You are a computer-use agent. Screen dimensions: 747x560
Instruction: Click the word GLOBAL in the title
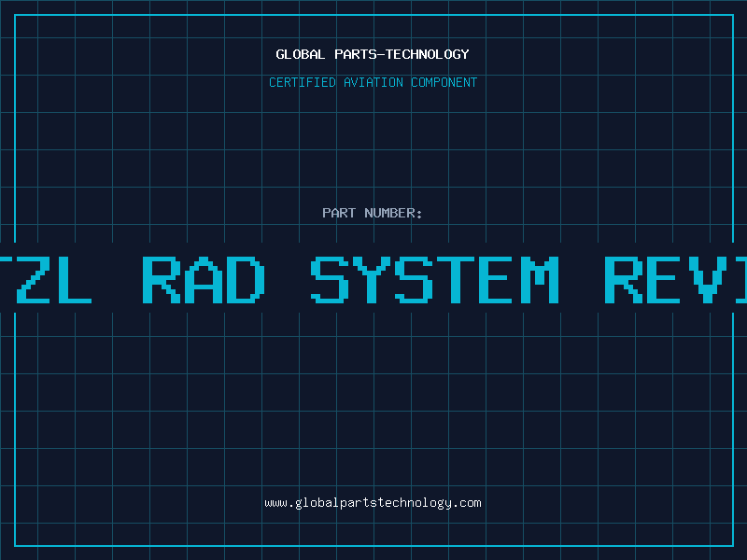tap(301, 54)
